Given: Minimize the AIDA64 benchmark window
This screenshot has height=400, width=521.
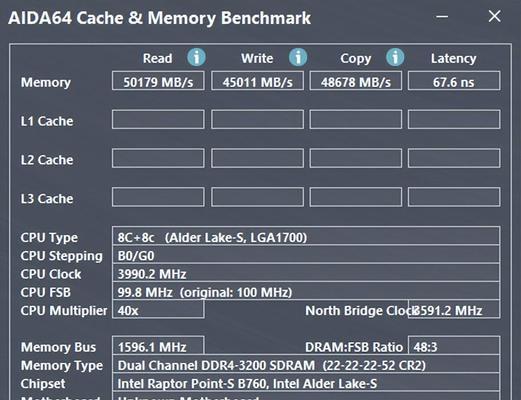Looking at the screenshot, I should (x=442, y=16).
